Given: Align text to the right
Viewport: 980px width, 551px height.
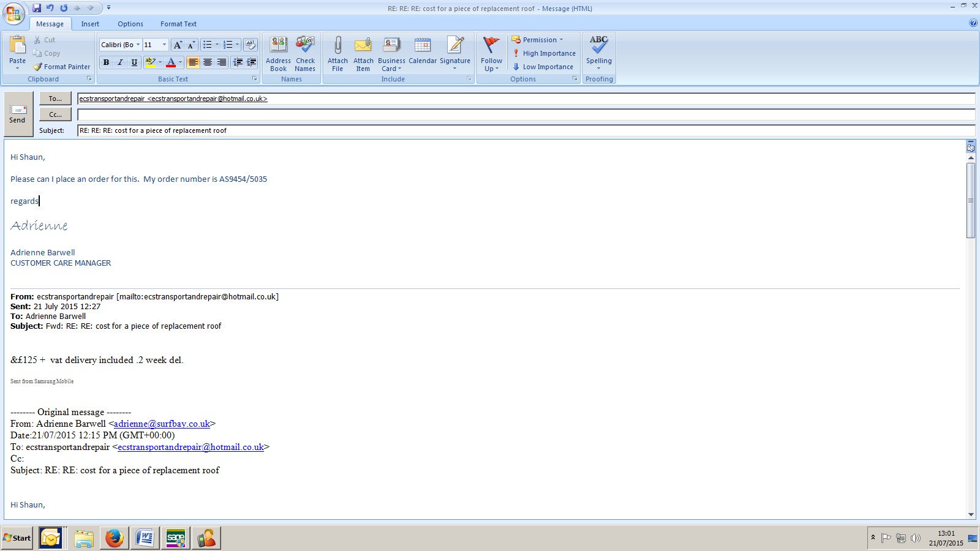Looking at the screenshot, I should coord(222,62).
